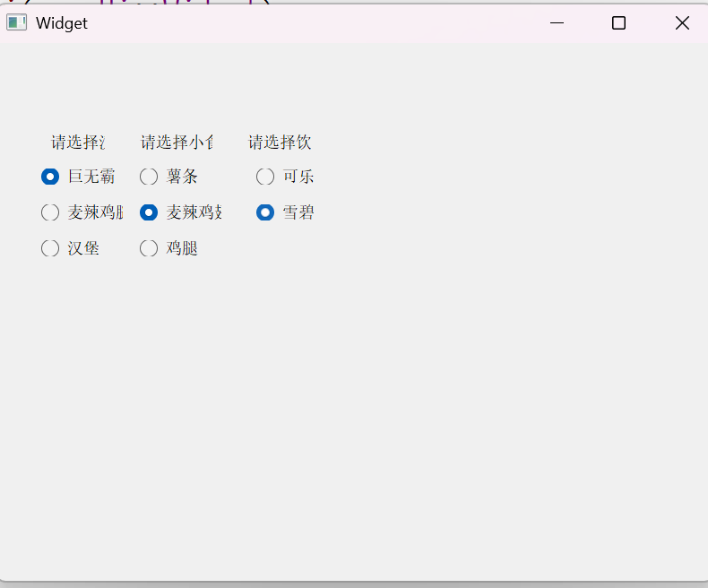This screenshot has width=708, height=588.
Task: Pick the 薯条 radio option
Action: (168, 177)
